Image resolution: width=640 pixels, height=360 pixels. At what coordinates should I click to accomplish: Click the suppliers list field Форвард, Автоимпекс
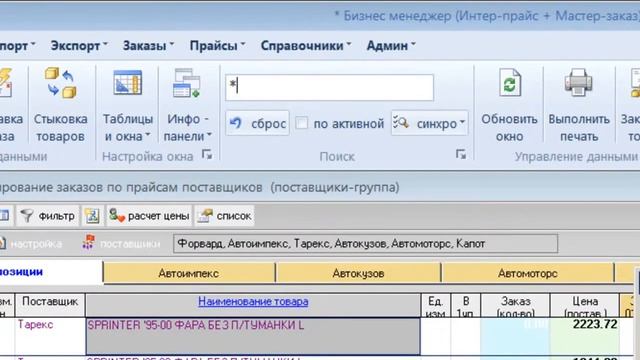click(365, 244)
